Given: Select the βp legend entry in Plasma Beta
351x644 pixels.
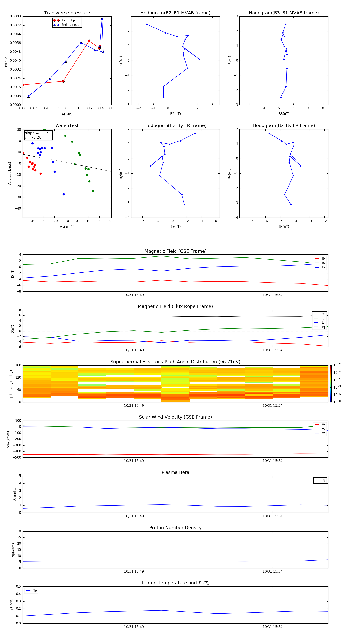Looking at the screenshot, I should [x=320, y=480].
